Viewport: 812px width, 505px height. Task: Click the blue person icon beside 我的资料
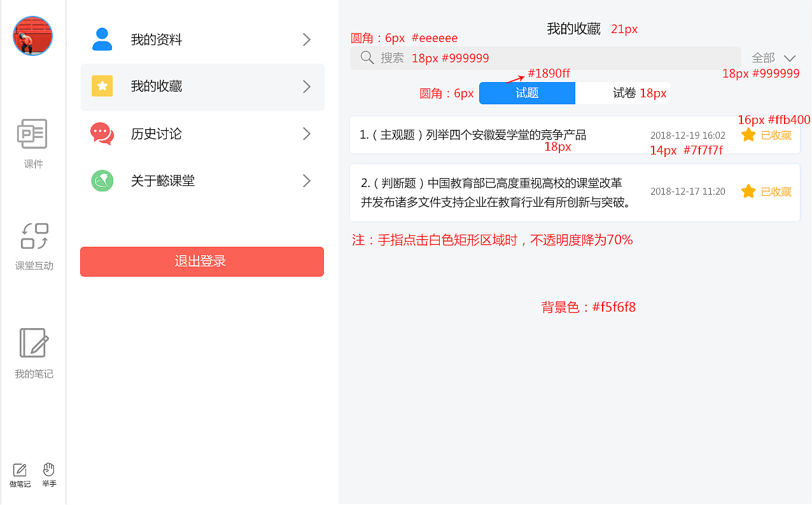(x=102, y=39)
